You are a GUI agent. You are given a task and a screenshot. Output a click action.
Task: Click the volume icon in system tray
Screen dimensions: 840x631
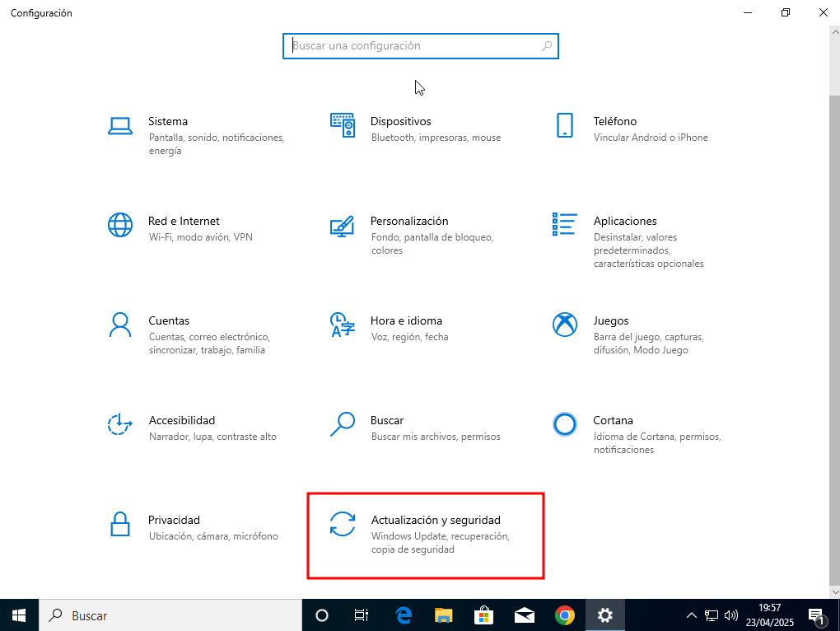(x=730, y=615)
